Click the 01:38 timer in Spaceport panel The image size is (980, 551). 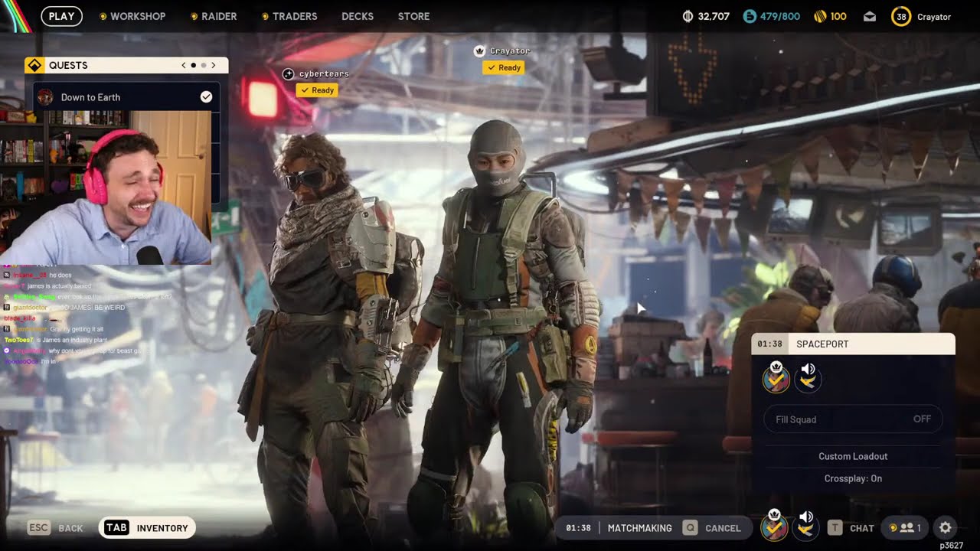769,344
